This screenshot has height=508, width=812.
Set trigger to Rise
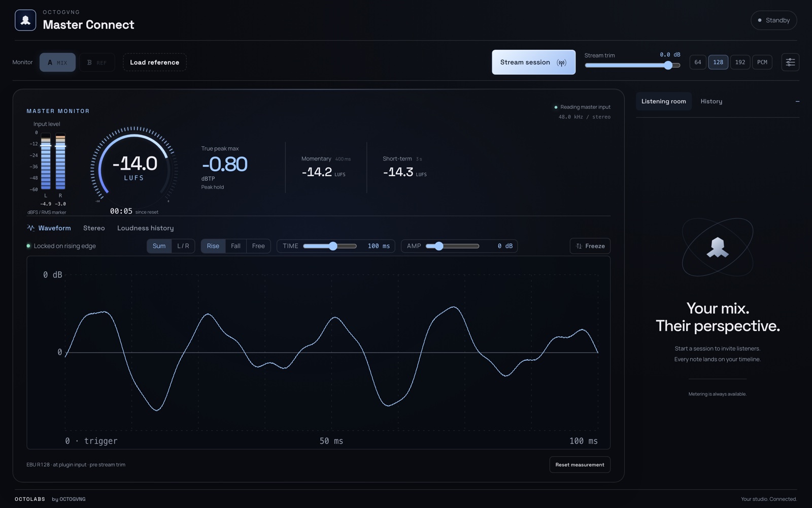(213, 246)
